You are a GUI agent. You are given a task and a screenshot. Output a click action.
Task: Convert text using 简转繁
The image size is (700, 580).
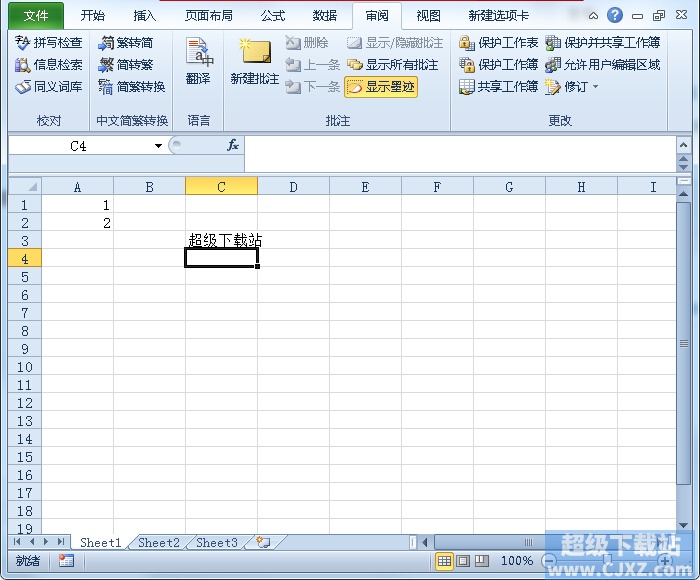tap(126, 65)
